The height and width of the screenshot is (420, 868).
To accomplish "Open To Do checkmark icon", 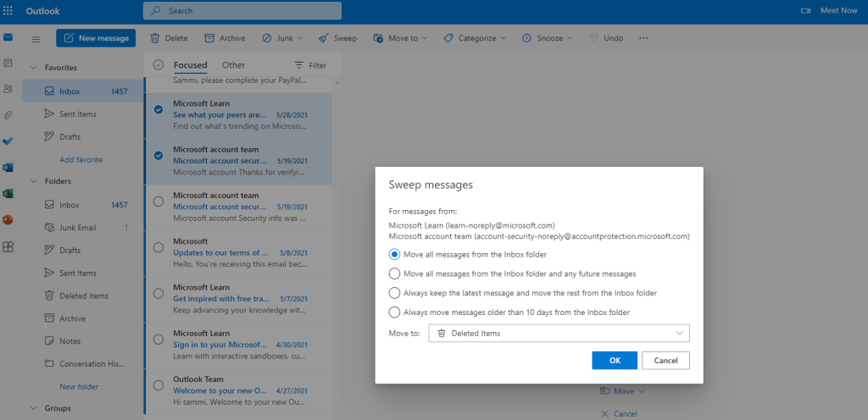I will click(8, 141).
